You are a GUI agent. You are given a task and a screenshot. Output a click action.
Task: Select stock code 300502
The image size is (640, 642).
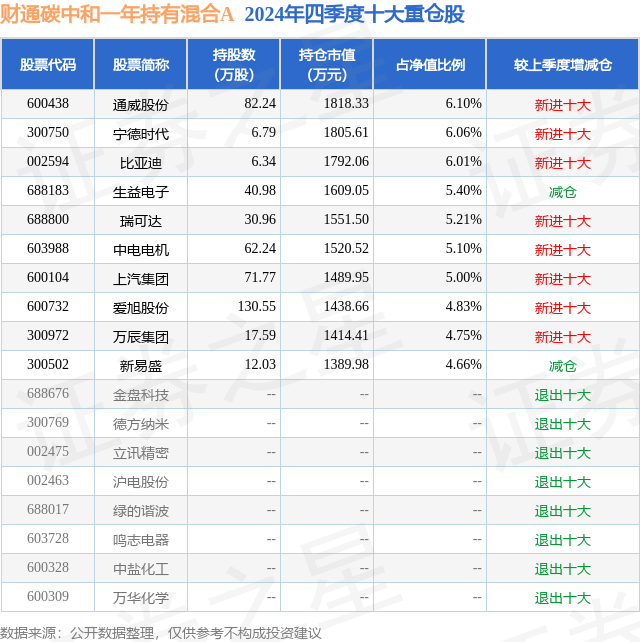pos(48,365)
